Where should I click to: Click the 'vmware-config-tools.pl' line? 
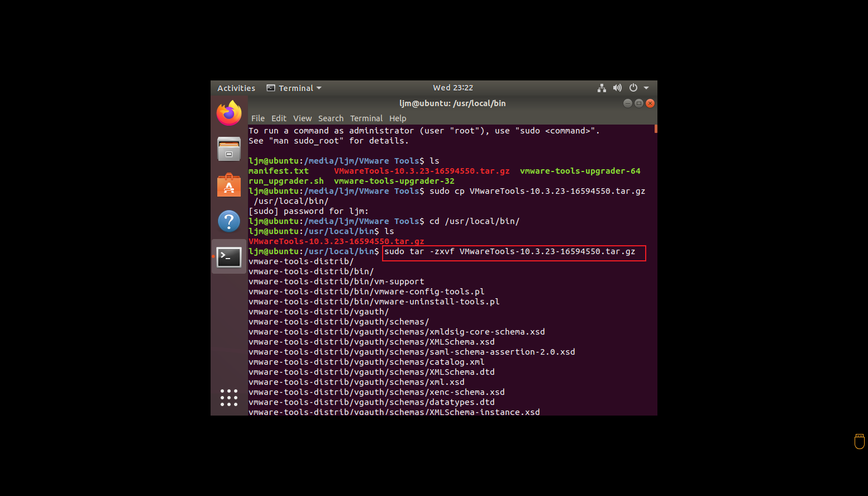pos(366,292)
